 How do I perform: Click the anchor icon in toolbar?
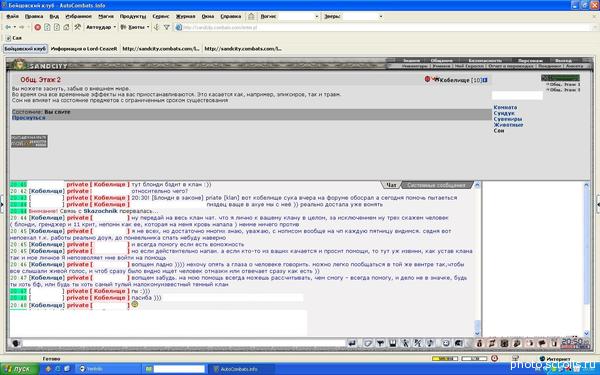pos(156,27)
